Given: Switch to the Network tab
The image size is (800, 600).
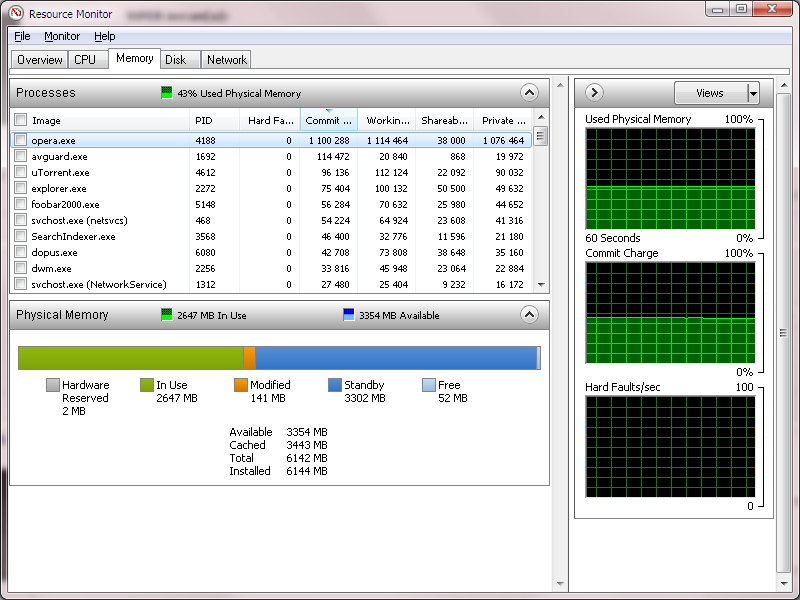Looking at the screenshot, I should [x=226, y=60].
